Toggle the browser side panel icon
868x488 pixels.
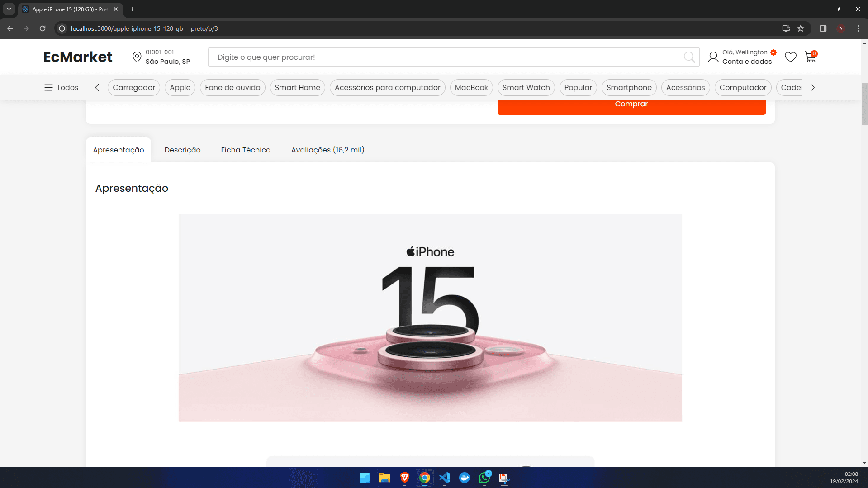pos(823,28)
